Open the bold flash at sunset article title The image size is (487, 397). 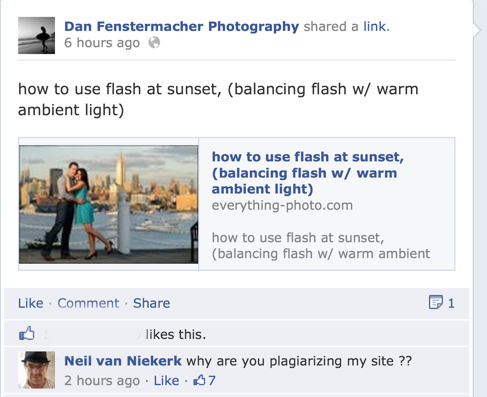(x=308, y=173)
